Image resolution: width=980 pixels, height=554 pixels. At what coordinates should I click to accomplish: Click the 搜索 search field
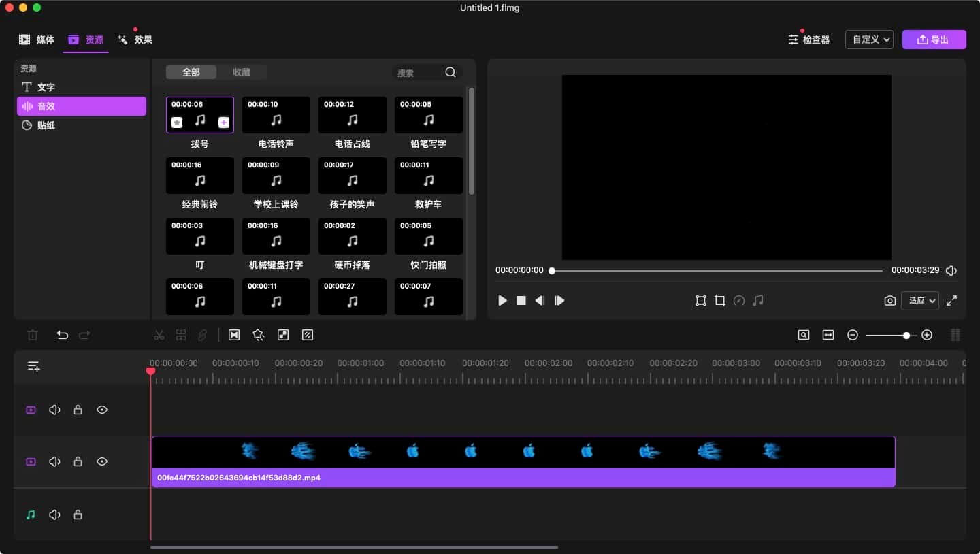[x=419, y=73]
